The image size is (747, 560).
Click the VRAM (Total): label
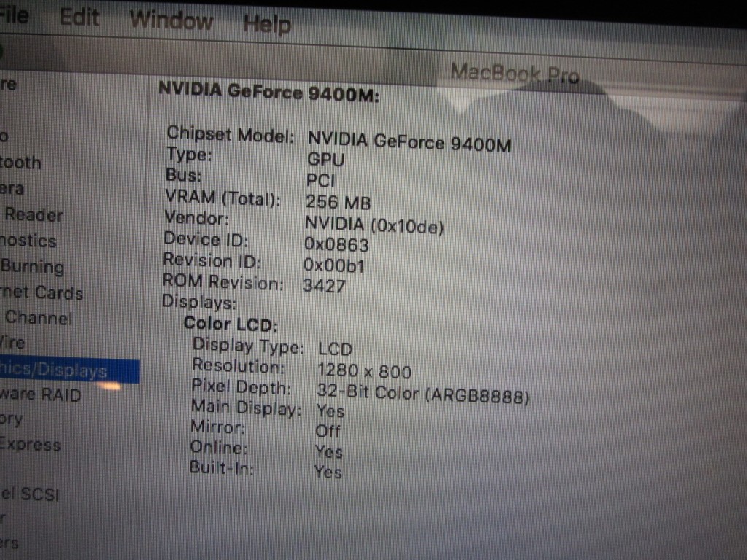coord(223,198)
